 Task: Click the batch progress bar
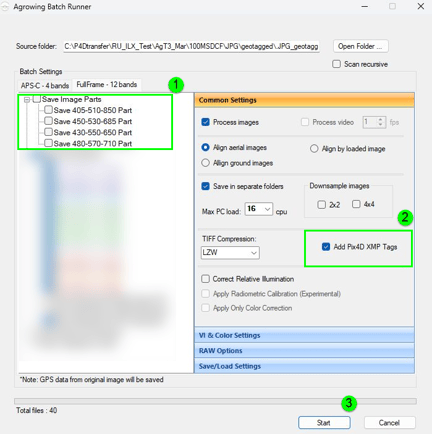click(215, 401)
